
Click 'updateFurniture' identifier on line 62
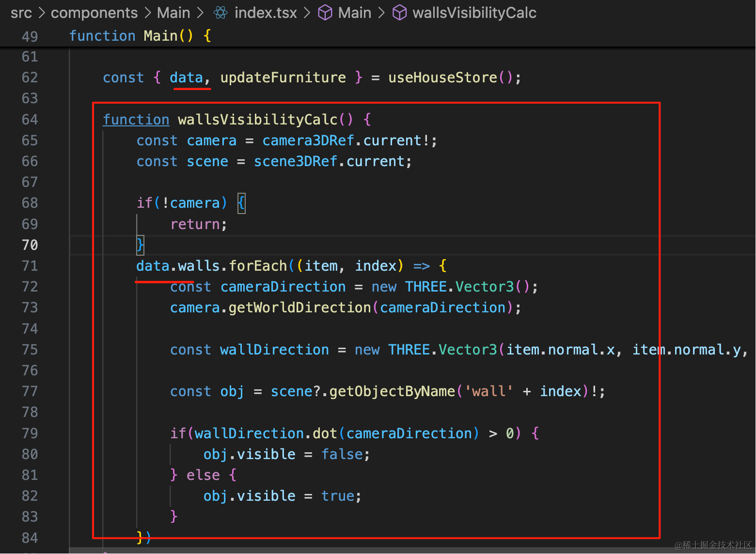point(283,77)
